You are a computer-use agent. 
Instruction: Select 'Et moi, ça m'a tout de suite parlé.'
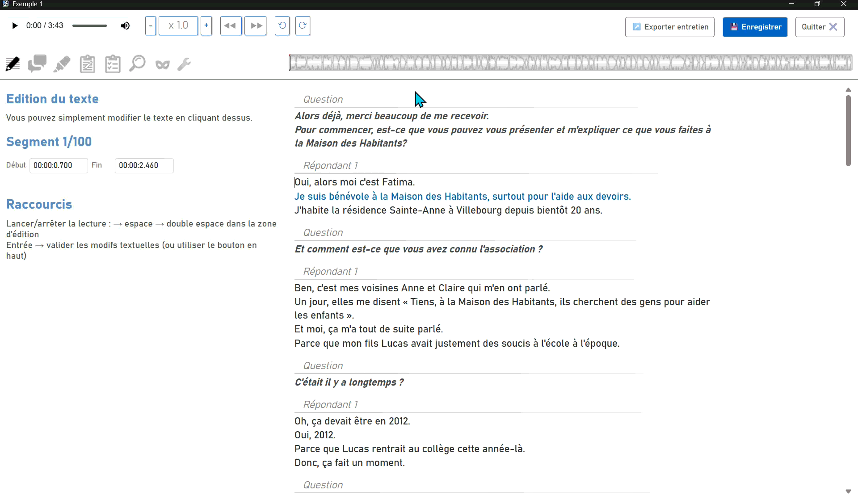point(369,329)
